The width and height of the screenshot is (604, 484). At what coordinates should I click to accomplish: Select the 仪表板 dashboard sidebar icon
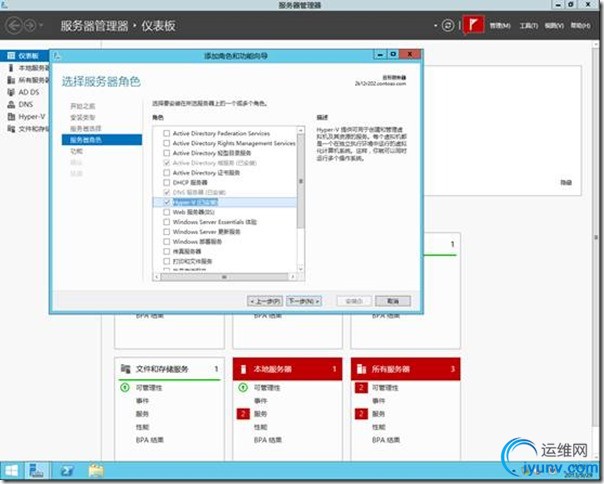[x=11, y=56]
